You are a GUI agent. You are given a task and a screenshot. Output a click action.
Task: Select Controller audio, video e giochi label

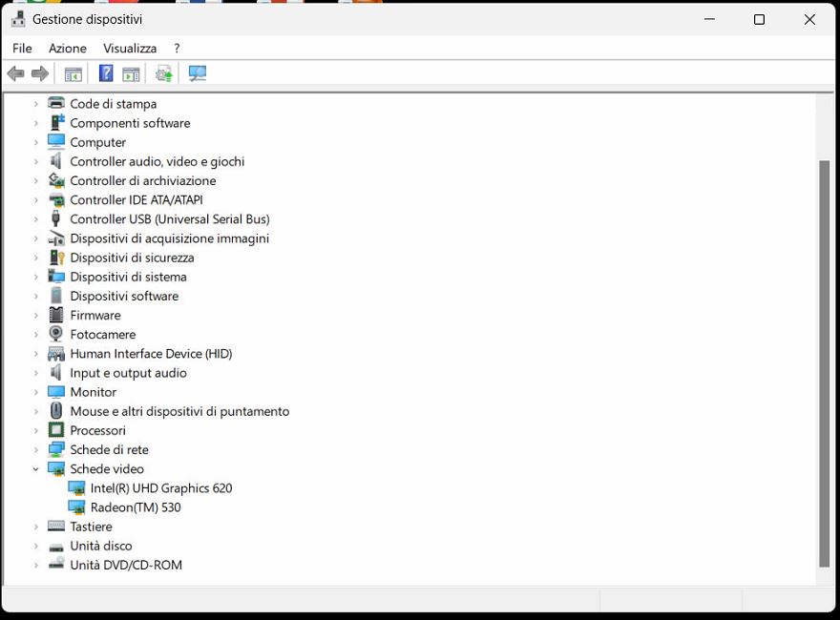tap(157, 162)
